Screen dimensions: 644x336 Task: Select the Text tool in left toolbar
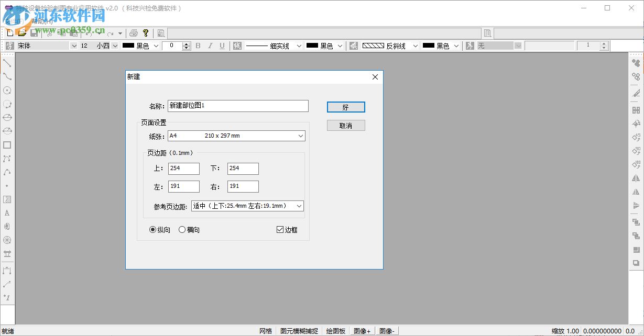(x=6, y=212)
